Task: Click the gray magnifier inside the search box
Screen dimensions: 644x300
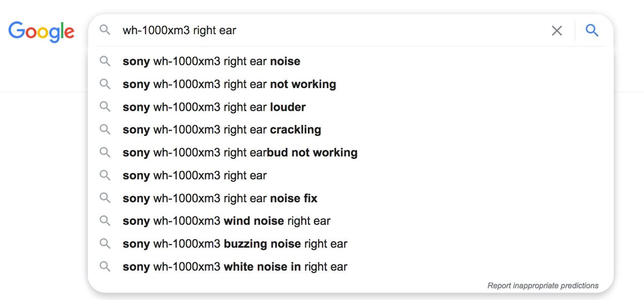Action: [x=105, y=30]
